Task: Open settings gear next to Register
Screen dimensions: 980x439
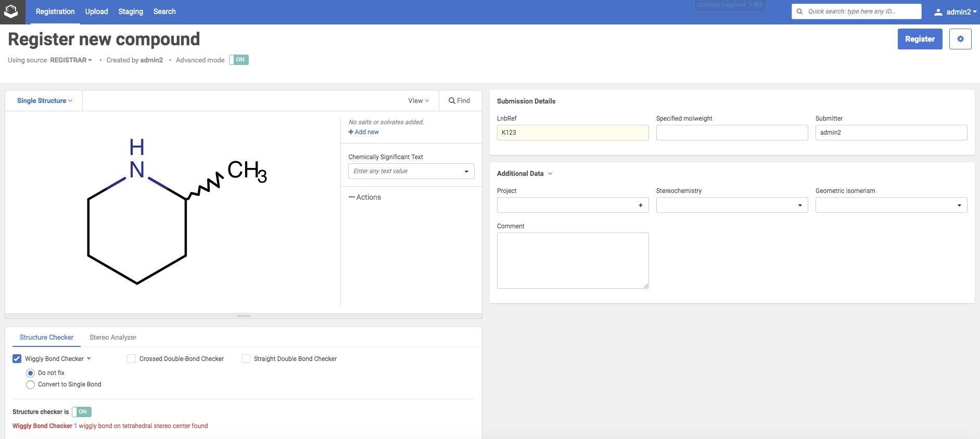Action: coord(960,39)
